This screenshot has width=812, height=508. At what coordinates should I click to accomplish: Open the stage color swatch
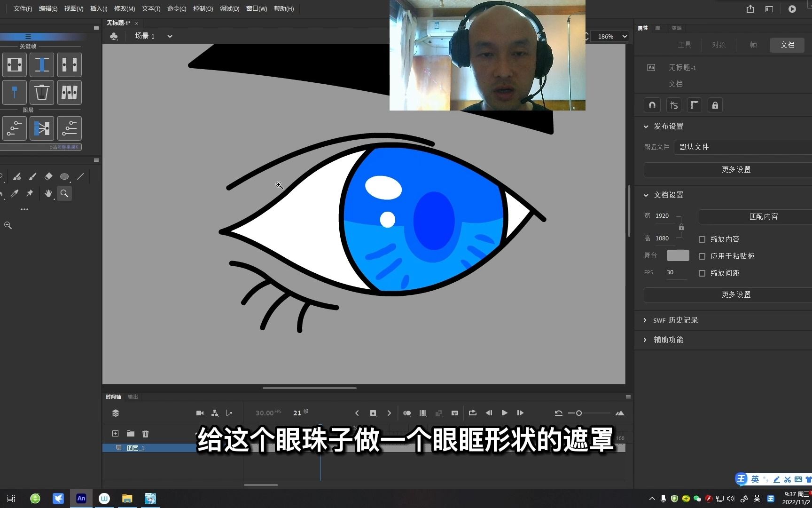[x=678, y=255]
